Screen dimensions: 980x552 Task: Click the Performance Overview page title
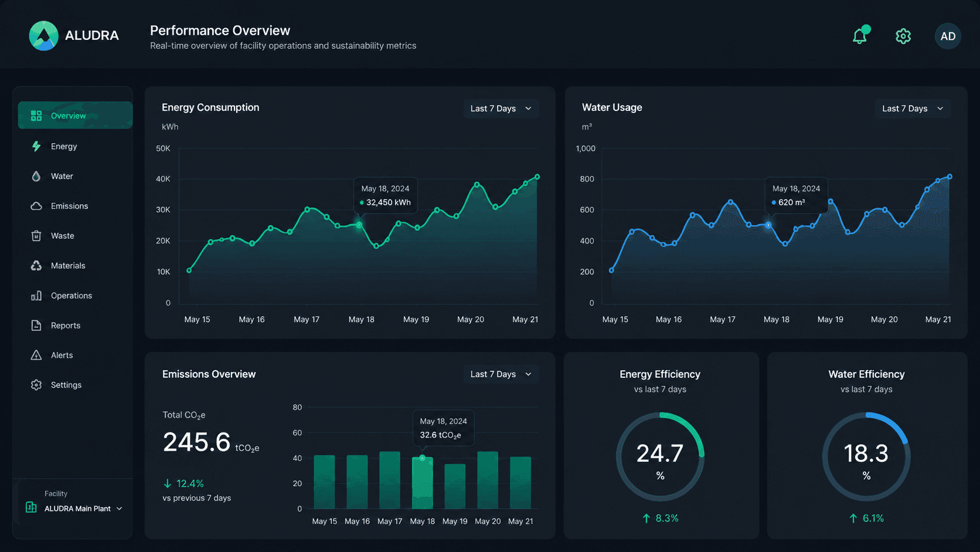coord(220,31)
